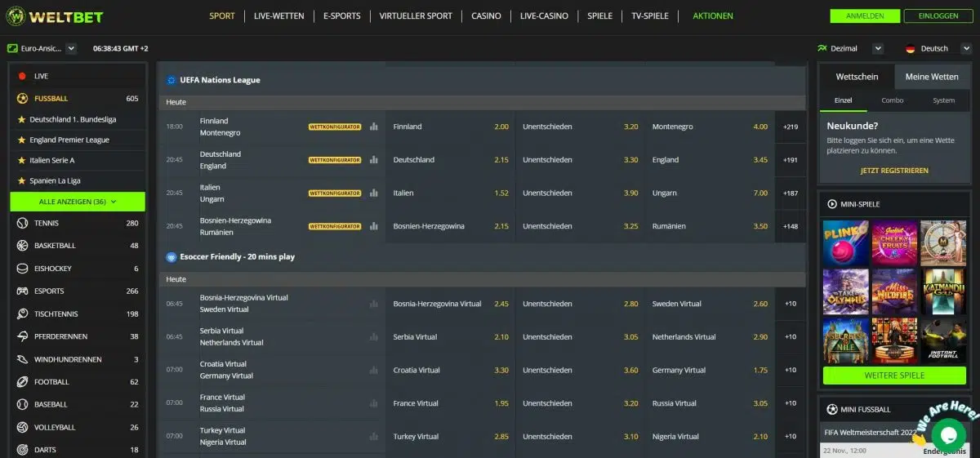Click the Euro-Ansicht view icon
The width and height of the screenshot is (980, 458).
click(x=12, y=48)
